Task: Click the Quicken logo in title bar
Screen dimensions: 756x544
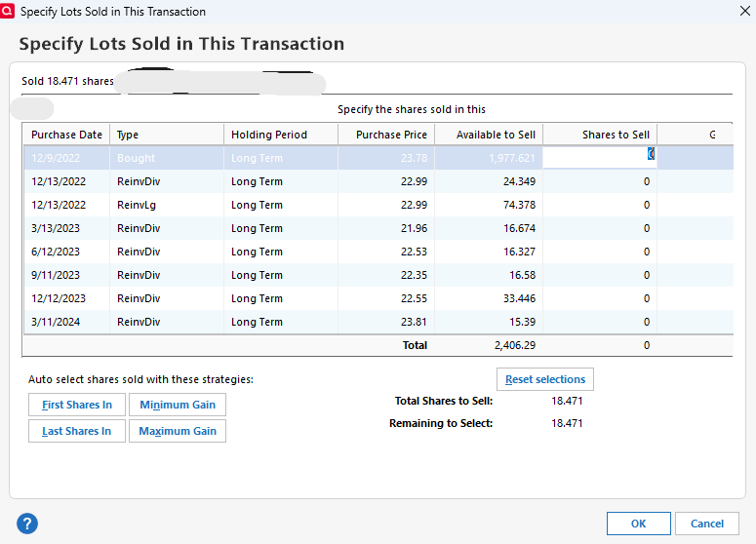Action: click(x=9, y=12)
